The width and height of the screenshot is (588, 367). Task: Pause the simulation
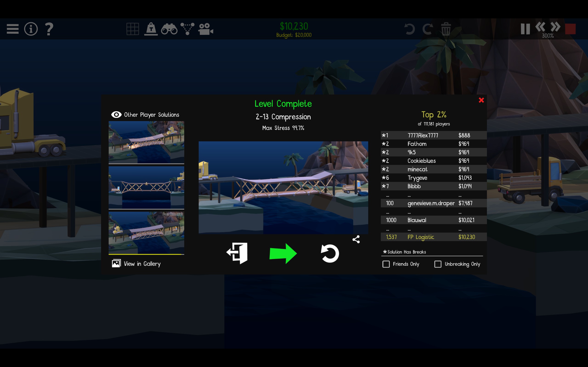(525, 29)
